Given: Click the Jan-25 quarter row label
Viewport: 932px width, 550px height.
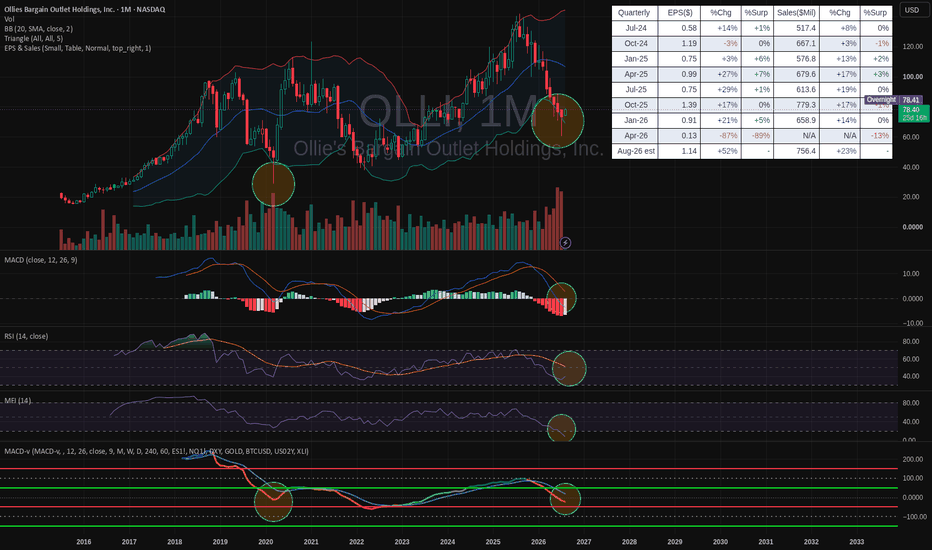Looking at the screenshot, I should point(635,59).
